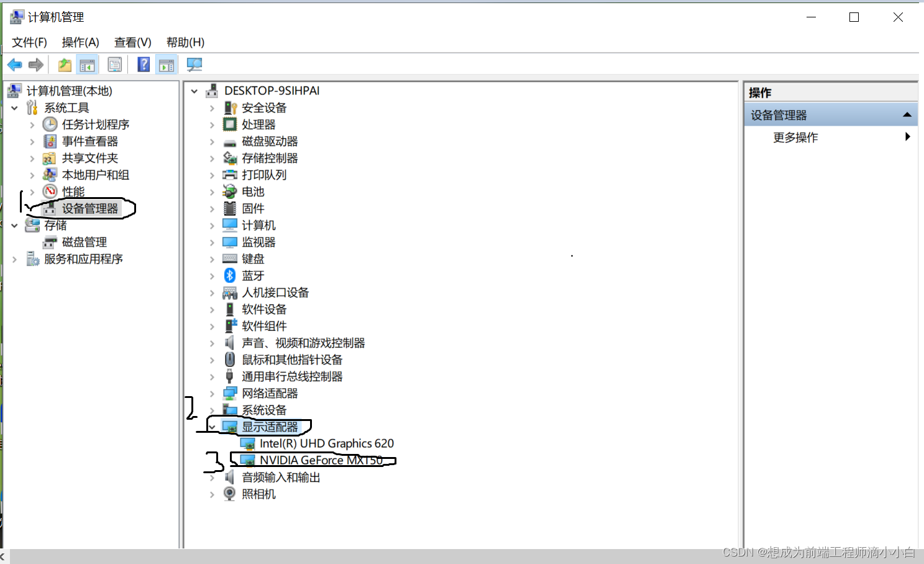This screenshot has width=924, height=564.
Task: Click the up one level folder icon
Action: [65, 64]
